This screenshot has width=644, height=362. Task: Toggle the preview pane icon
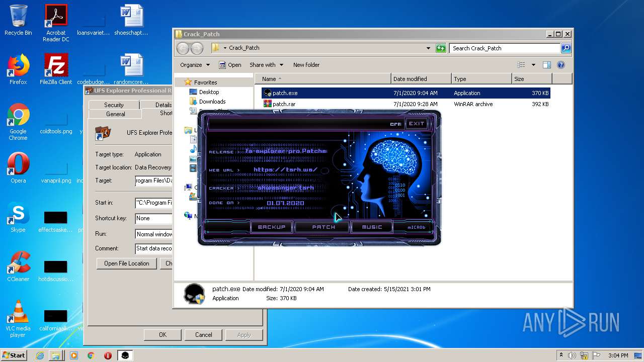(547, 65)
